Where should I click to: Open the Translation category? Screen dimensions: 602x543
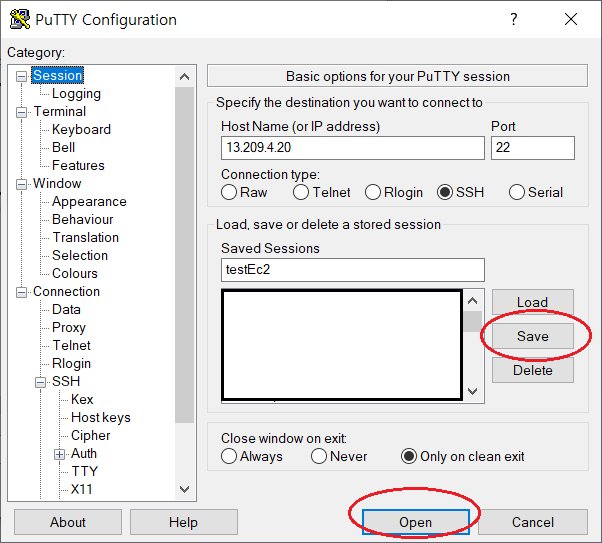pos(86,237)
